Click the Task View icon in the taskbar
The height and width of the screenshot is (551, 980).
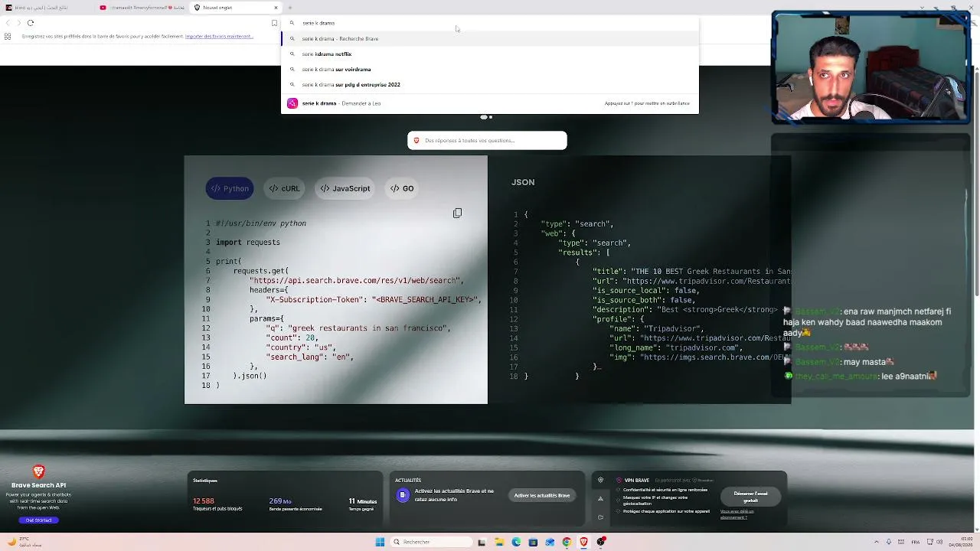(482, 542)
